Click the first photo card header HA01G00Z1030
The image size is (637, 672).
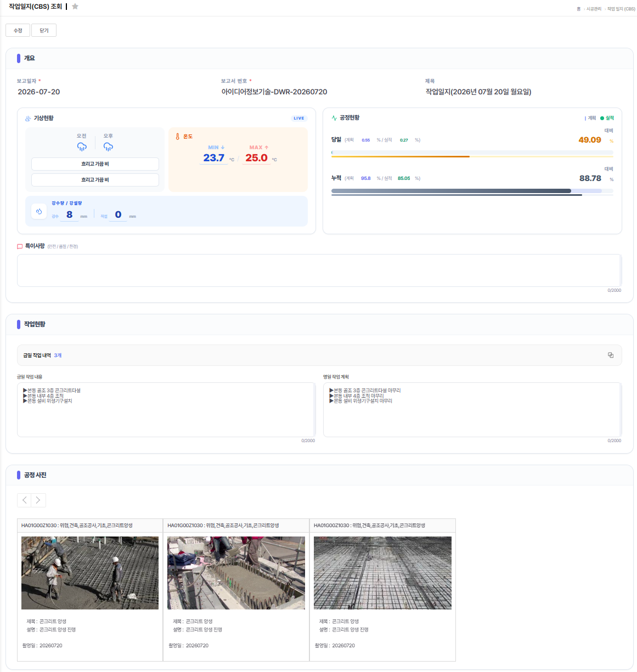pos(90,526)
